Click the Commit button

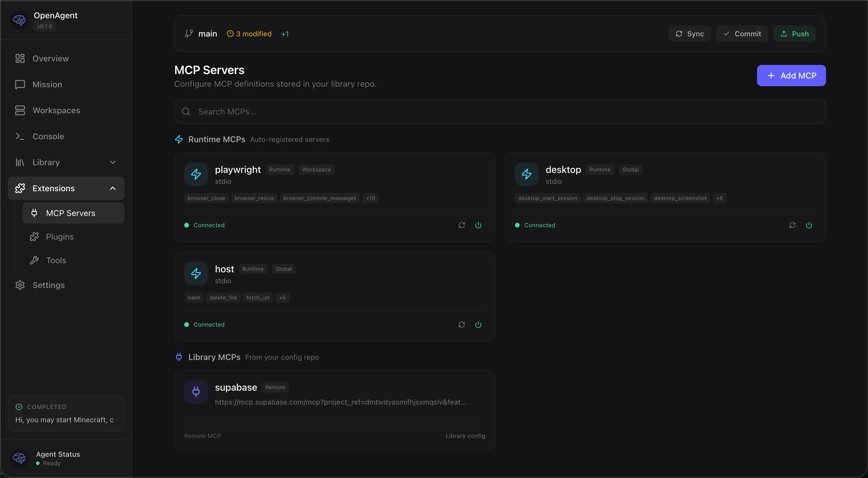point(742,34)
